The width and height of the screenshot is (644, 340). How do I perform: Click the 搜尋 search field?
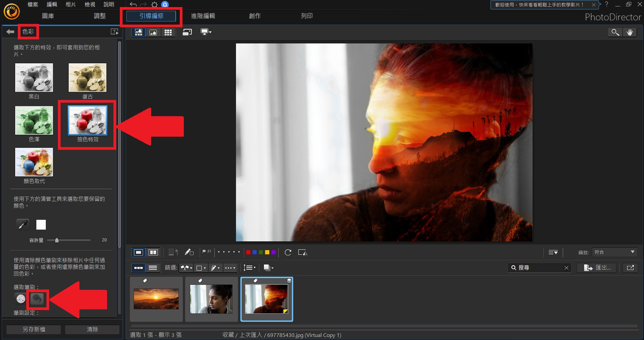539,268
